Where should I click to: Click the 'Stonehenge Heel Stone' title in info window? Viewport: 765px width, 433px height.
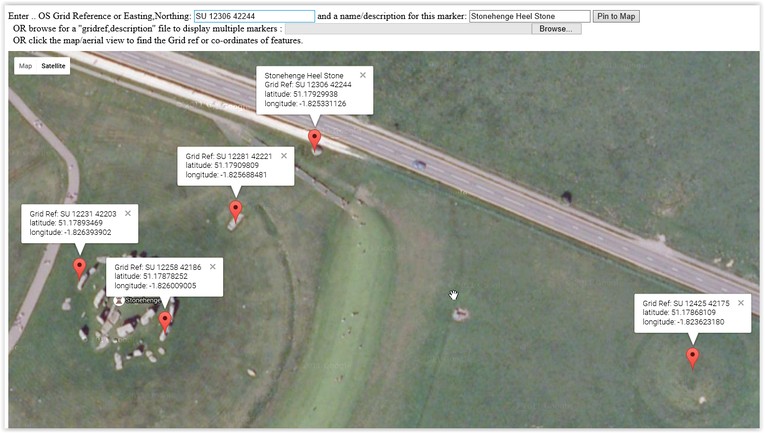pos(304,76)
